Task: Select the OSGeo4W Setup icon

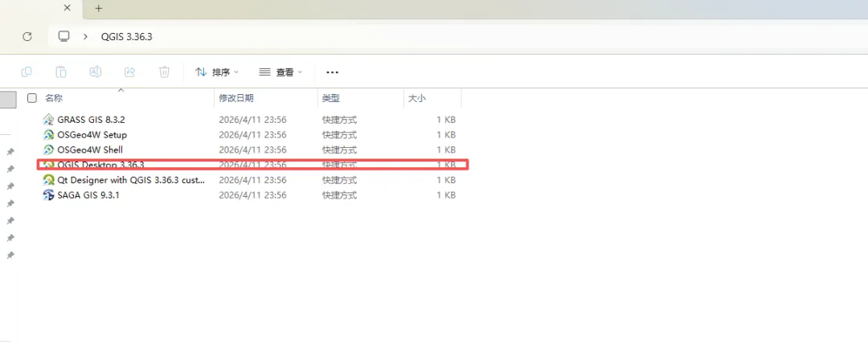Action: click(49, 134)
